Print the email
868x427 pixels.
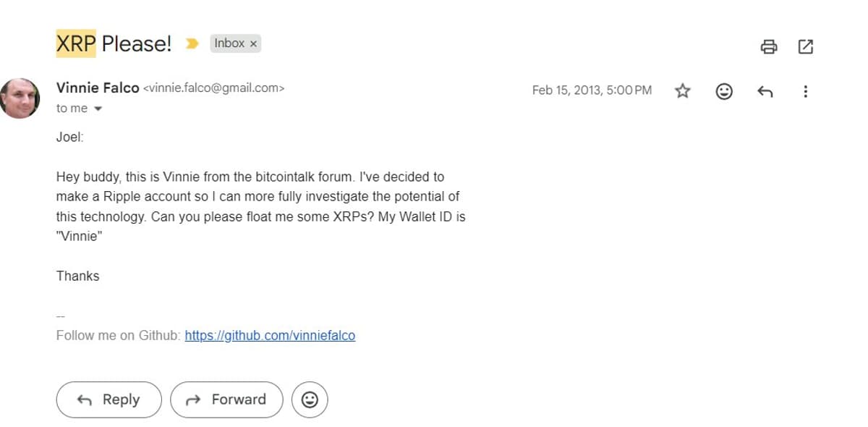coord(769,46)
